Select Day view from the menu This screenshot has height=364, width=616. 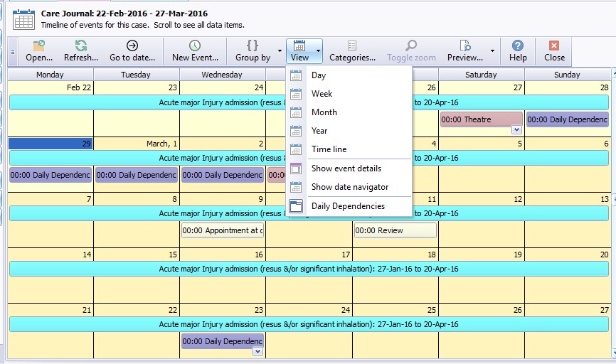tap(350, 75)
